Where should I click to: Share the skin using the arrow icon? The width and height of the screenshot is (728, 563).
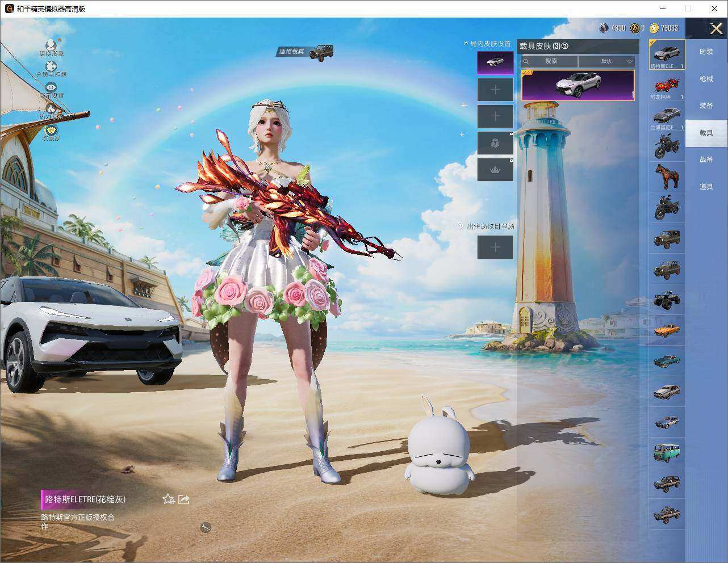pyautogui.click(x=184, y=499)
